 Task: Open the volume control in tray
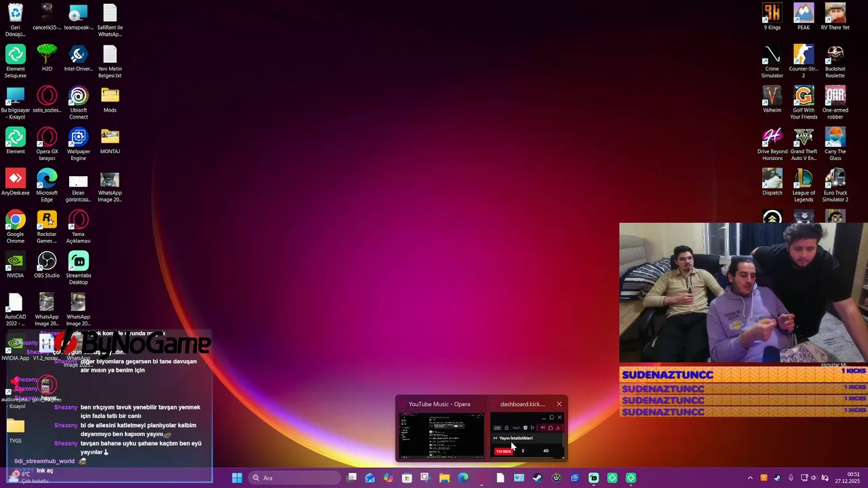[x=814, y=478]
